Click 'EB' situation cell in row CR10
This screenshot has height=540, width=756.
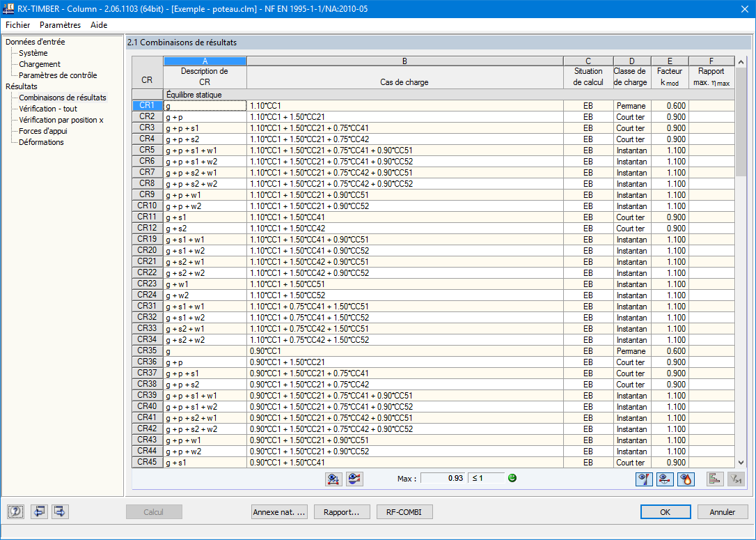[588, 206]
